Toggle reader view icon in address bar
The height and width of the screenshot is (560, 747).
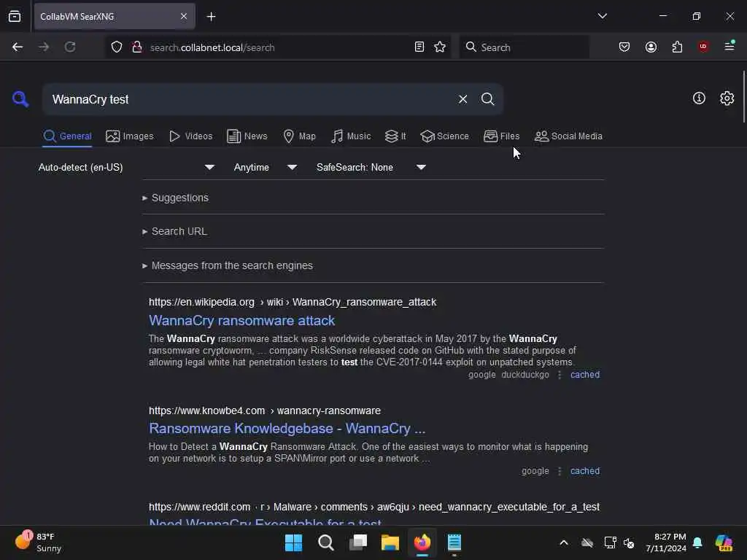tap(419, 47)
